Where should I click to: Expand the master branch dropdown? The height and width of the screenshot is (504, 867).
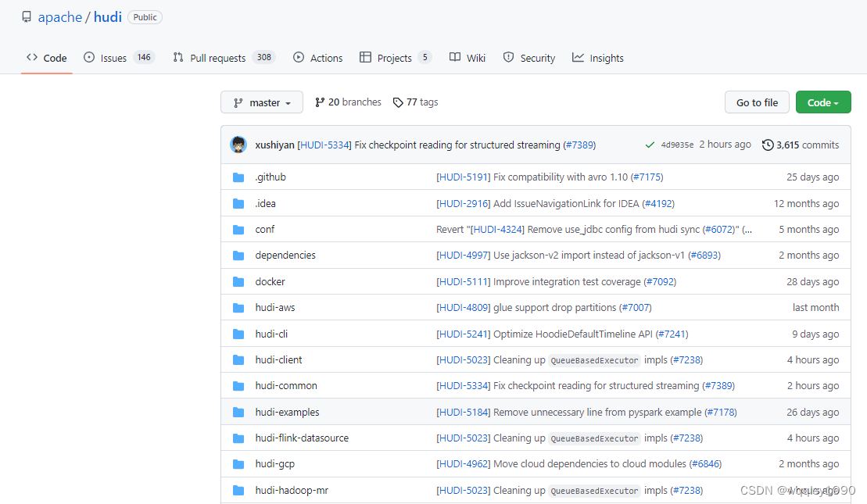(x=262, y=102)
